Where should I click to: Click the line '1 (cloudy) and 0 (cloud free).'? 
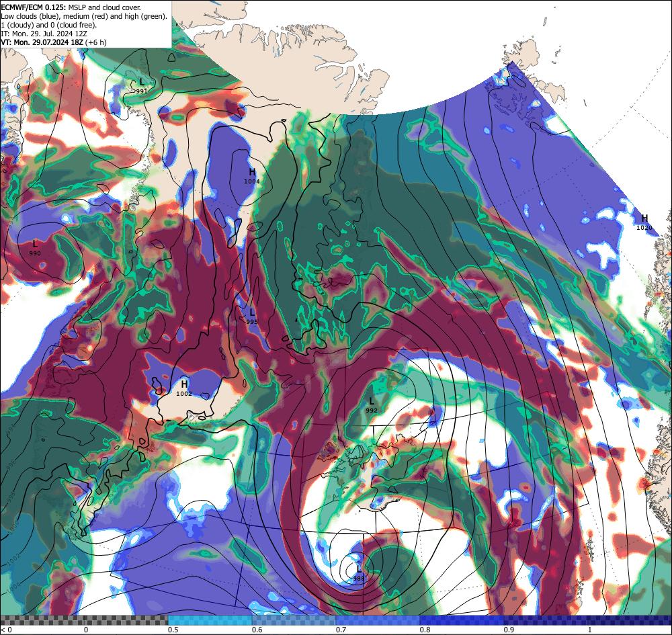pyautogui.click(x=49, y=25)
